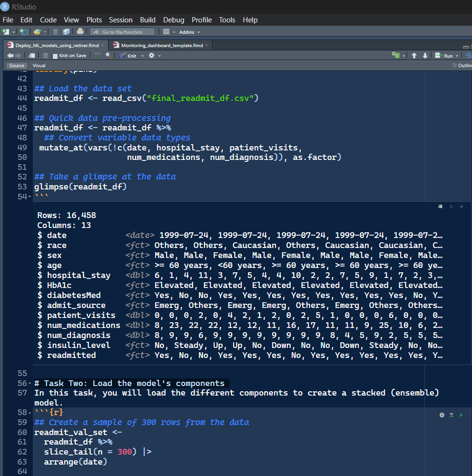Viewport: 472px width, 476px height.
Task: Click the back navigation arrow
Action: point(10,56)
